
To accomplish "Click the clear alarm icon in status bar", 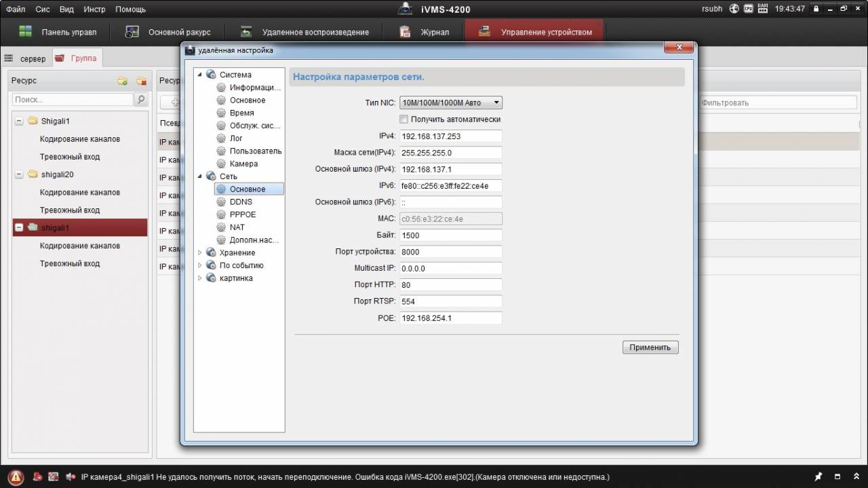I will (x=37, y=477).
